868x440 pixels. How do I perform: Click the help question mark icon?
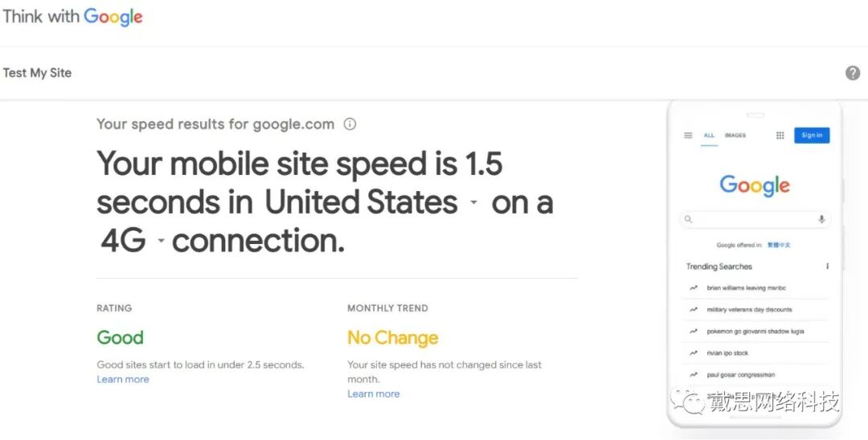[853, 73]
